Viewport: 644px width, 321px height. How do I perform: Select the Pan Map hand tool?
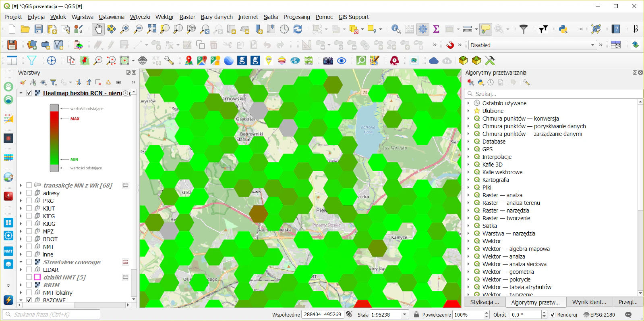[98, 29]
